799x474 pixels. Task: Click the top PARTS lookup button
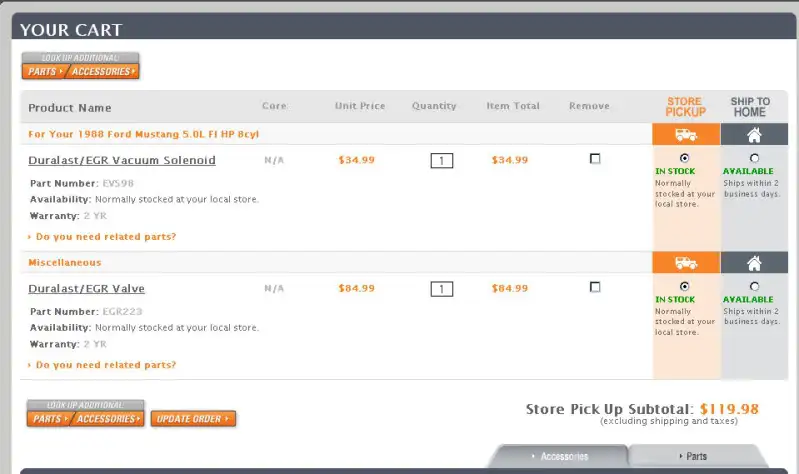[x=43, y=71]
